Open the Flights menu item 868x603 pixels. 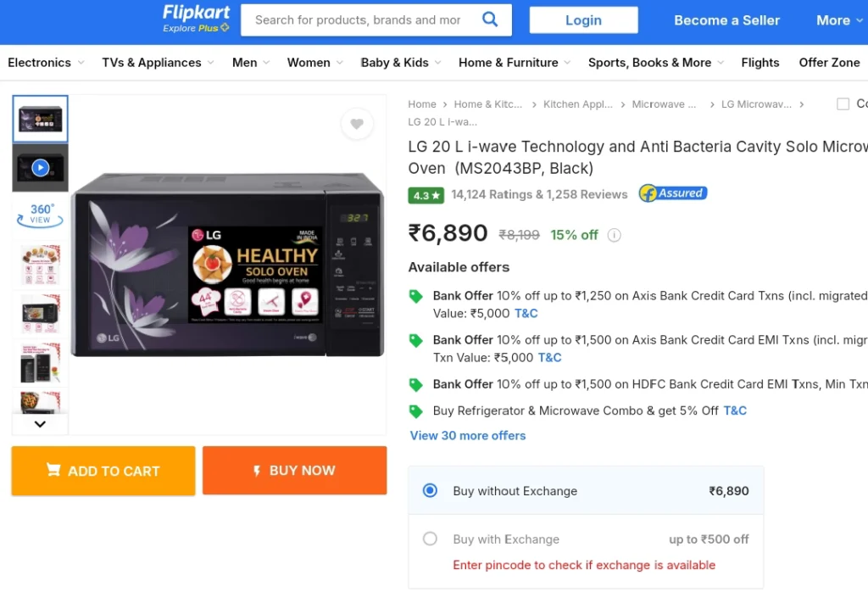[x=760, y=63]
